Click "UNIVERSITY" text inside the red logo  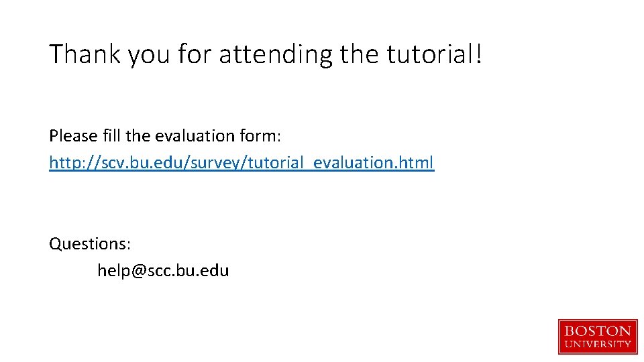click(x=598, y=344)
